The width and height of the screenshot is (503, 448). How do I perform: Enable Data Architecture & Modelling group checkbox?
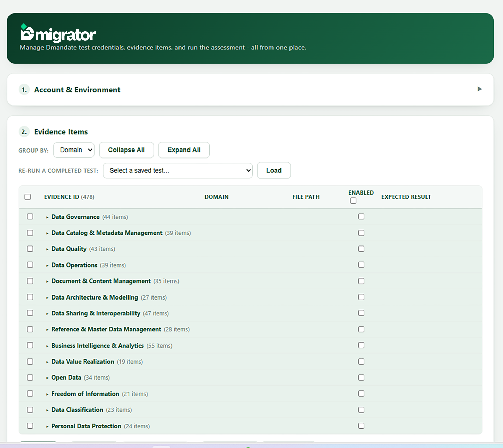coord(361,297)
